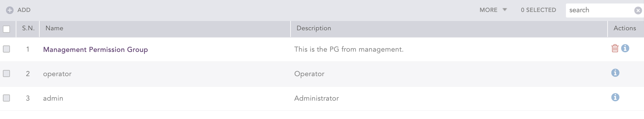The image size is (644, 119).
Task: Show info for Management Permission Group
Action: tap(625, 48)
